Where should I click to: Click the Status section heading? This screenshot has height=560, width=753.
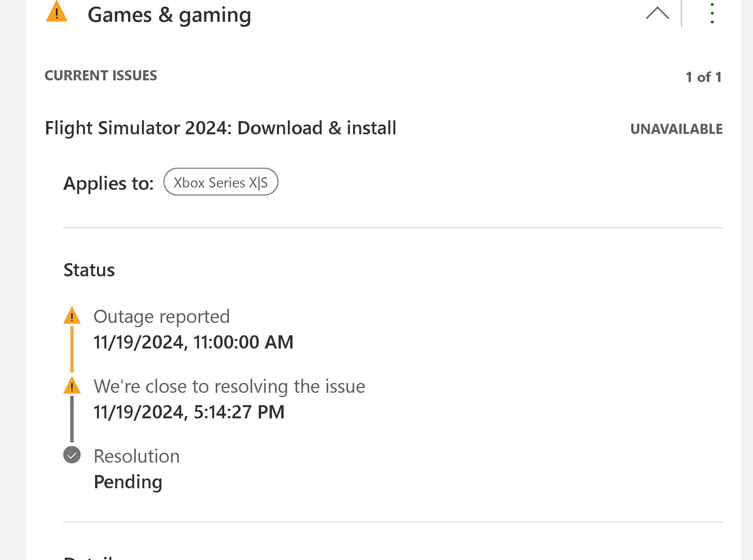tap(89, 270)
